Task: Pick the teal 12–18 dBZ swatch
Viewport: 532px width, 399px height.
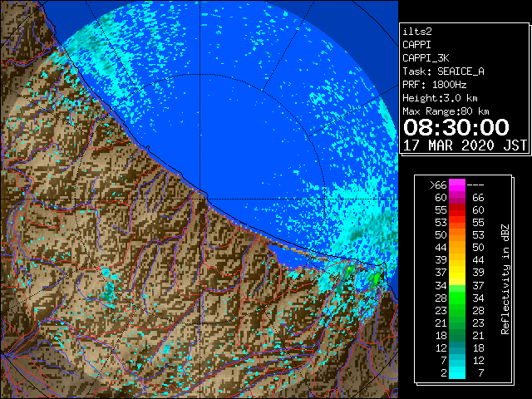Action: [457, 347]
